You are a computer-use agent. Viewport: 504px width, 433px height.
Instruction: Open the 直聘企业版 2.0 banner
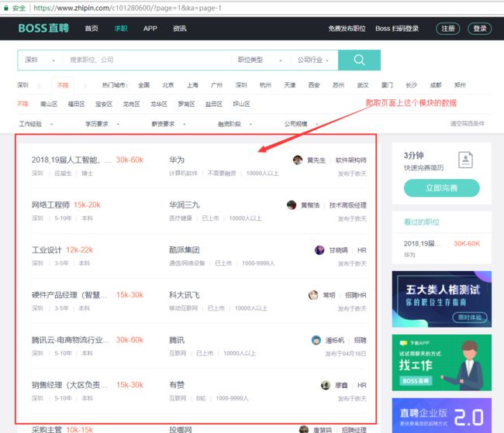(442, 415)
